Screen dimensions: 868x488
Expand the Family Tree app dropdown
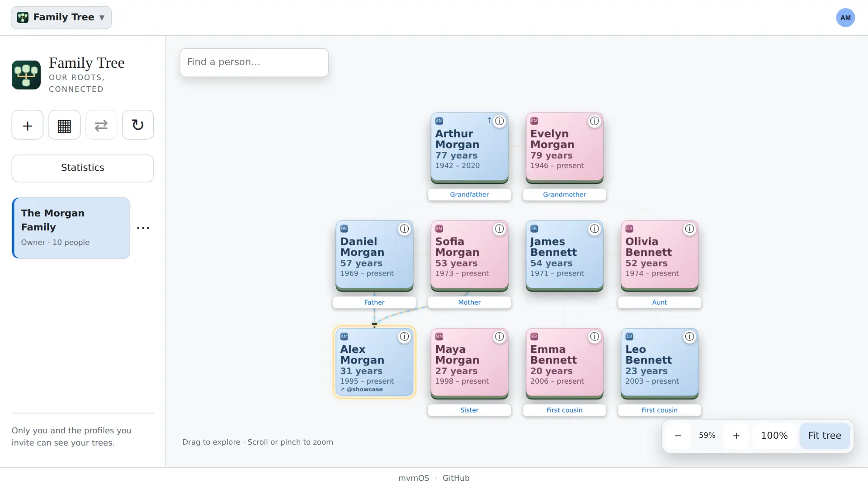61,18
